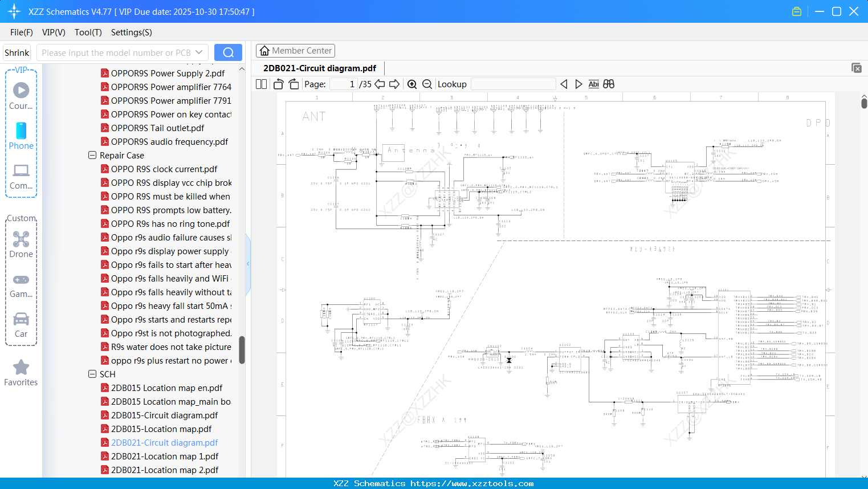The height and width of the screenshot is (489, 868).
Task: Rotate the page clockwise
Action: [x=294, y=84]
